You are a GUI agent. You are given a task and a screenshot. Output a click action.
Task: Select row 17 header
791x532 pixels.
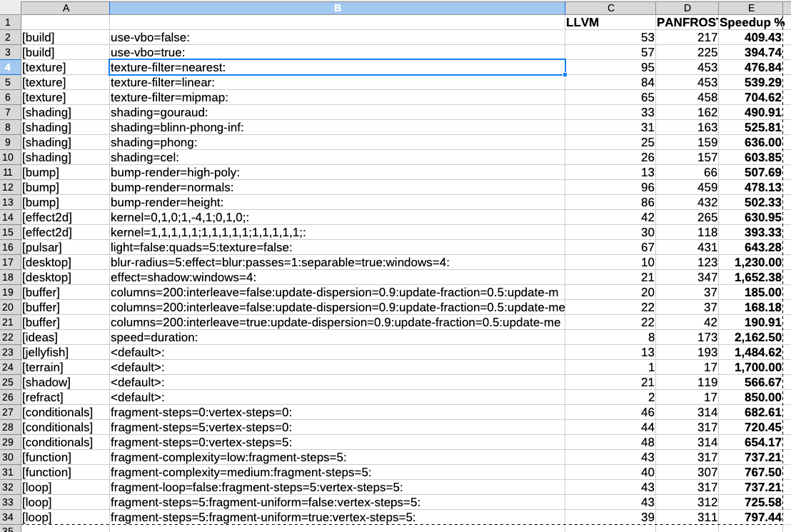[10, 262]
